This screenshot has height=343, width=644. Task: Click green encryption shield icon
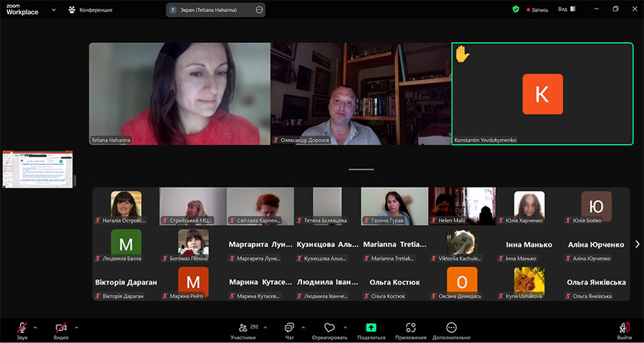point(516,9)
